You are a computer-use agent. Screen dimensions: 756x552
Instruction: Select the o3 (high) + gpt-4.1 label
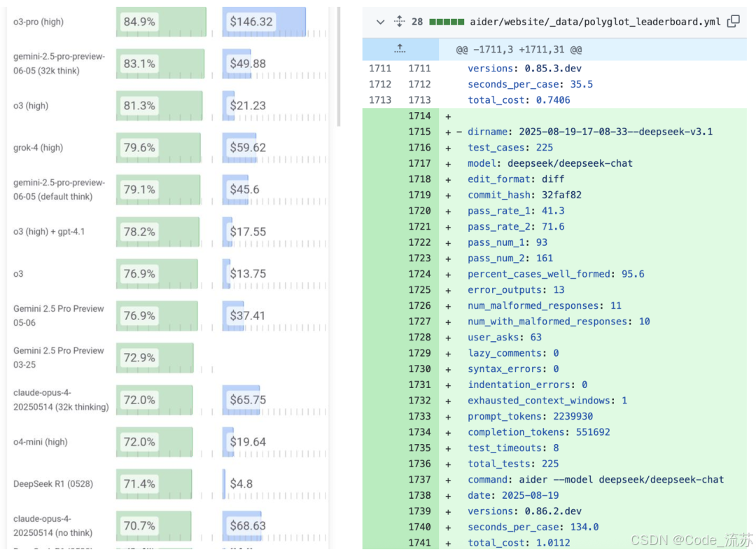pyautogui.click(x=49, y=232)
